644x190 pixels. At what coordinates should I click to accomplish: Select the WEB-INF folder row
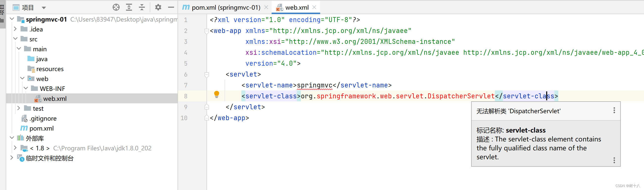tap(92, 88)
